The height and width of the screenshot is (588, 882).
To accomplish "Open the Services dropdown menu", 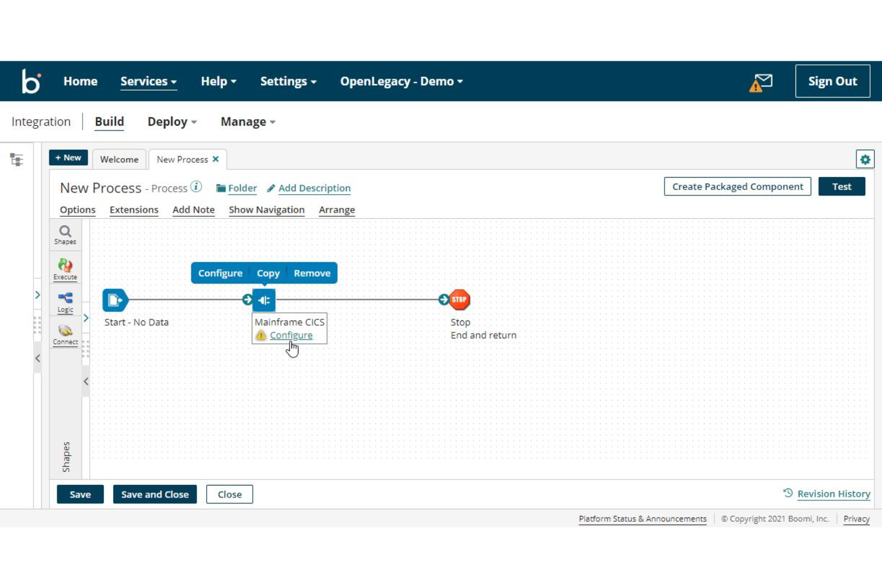I will tap(148, 82).
